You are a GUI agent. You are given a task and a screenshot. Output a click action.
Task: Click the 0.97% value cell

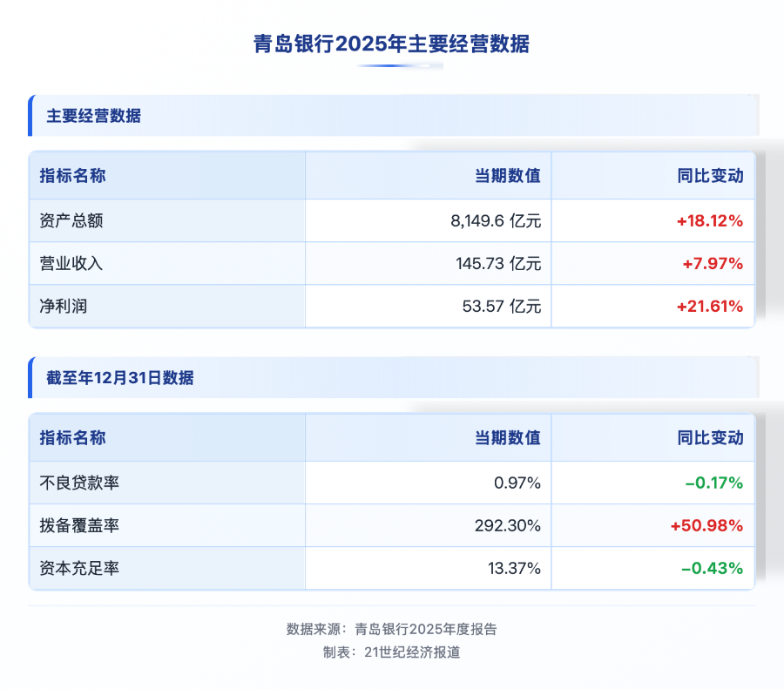point(517,483)
